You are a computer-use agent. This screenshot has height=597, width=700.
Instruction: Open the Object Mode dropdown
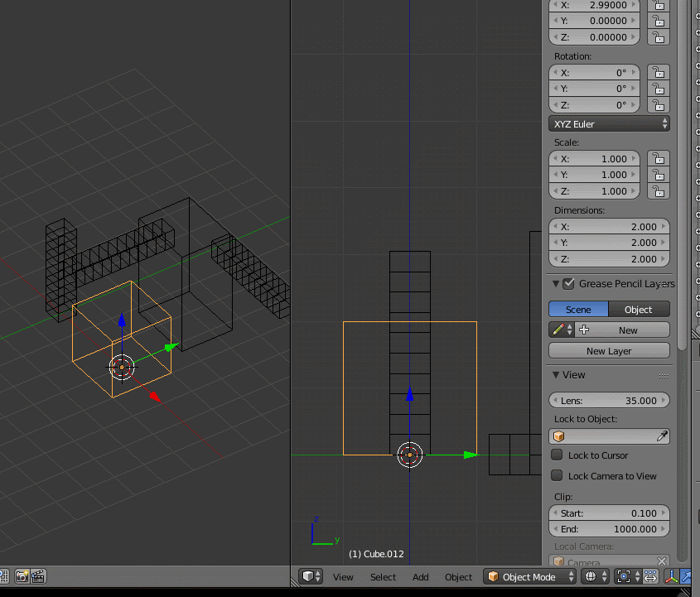[529, 577]
